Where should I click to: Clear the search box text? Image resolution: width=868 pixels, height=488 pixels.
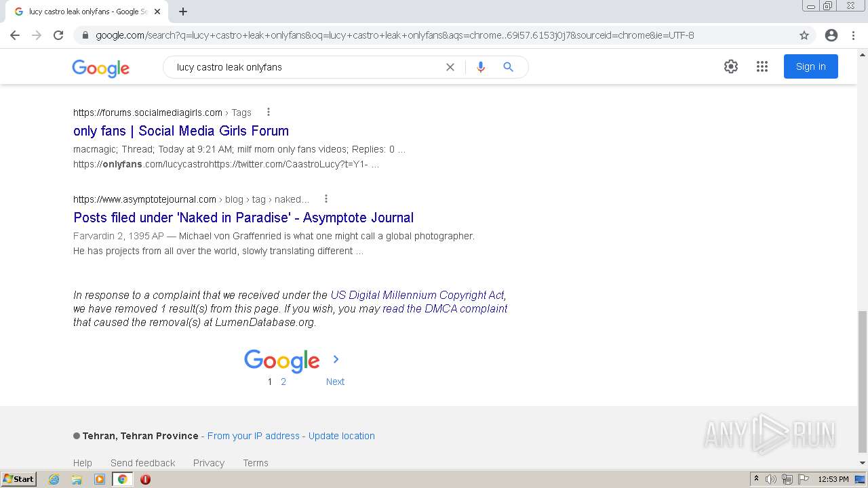click(x=450, y=67)
